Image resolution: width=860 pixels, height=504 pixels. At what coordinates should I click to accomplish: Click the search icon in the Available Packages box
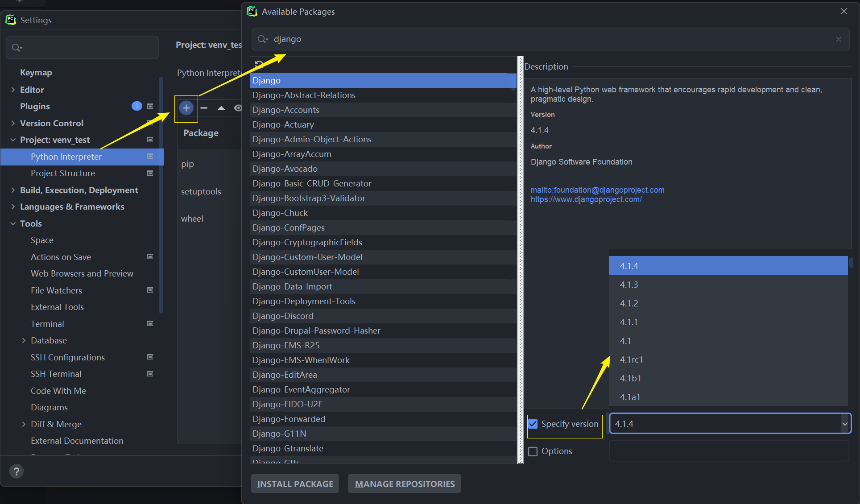click(263, 39)
